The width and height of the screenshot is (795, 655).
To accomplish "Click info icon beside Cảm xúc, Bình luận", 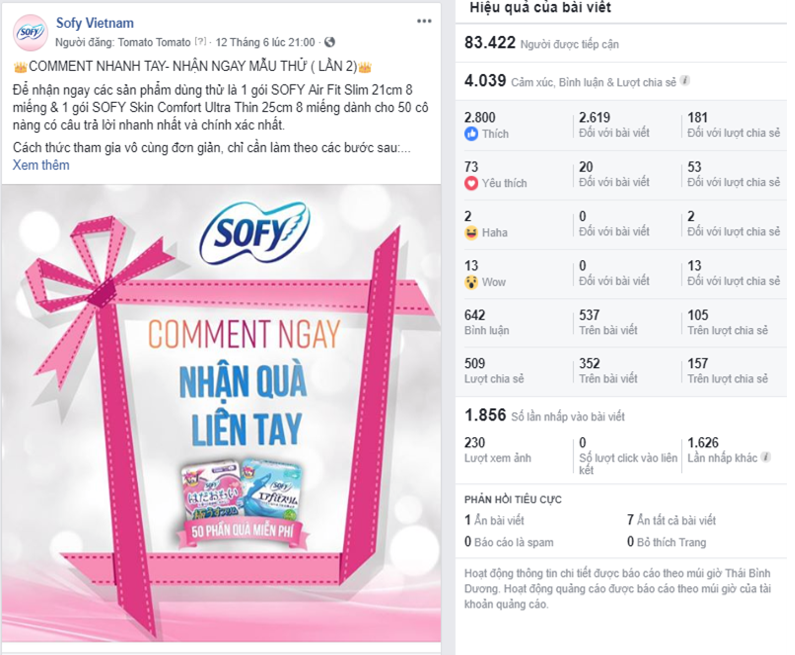I will [684, 81].
